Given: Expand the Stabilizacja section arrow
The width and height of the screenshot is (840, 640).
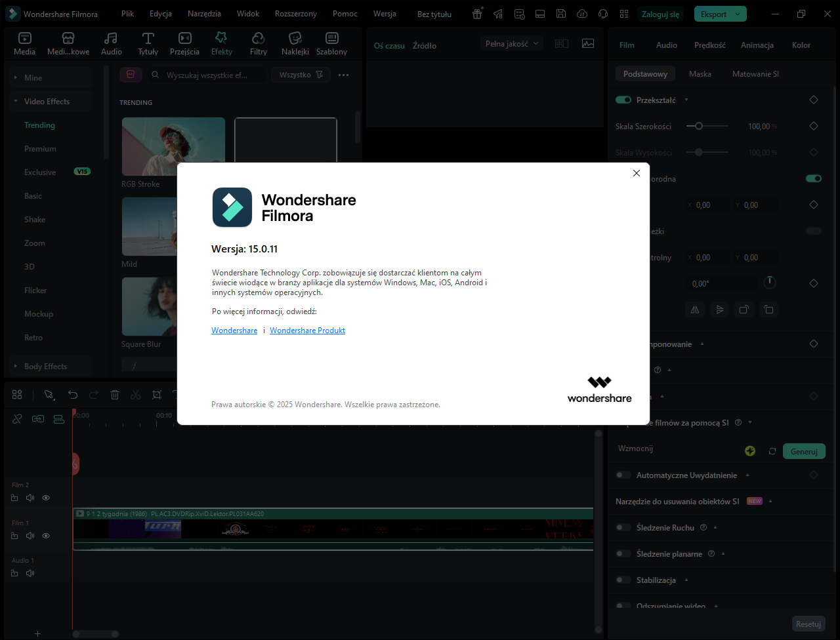Looking at the screenshot, I should [686, 580].
